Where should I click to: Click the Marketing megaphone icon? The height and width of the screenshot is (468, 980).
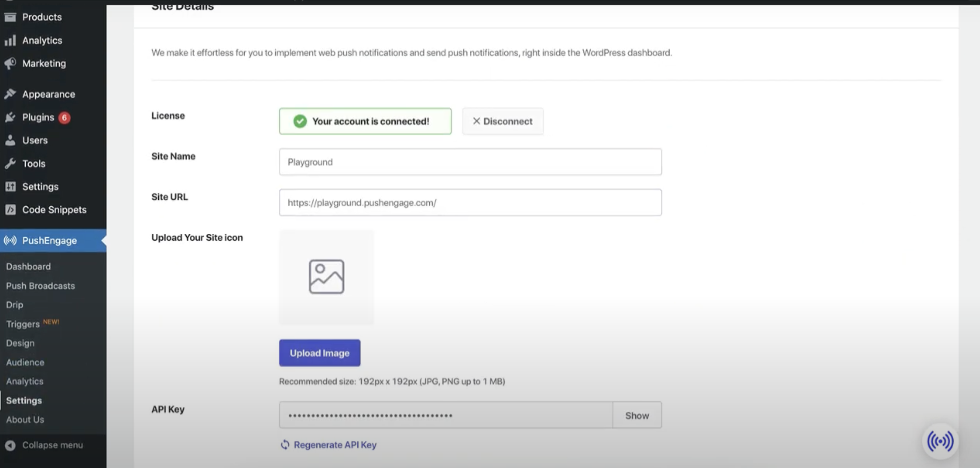coord(10,64)
